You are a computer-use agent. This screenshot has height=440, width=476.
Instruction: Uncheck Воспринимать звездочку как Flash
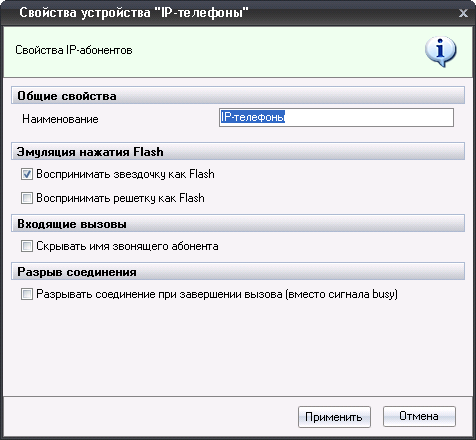tap(27, 174)
